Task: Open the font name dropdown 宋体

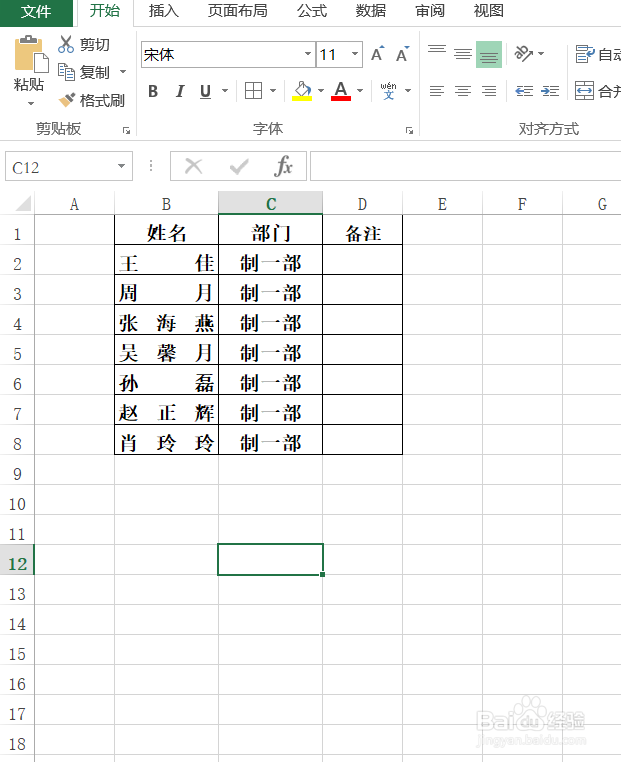Action: (308, 54)
